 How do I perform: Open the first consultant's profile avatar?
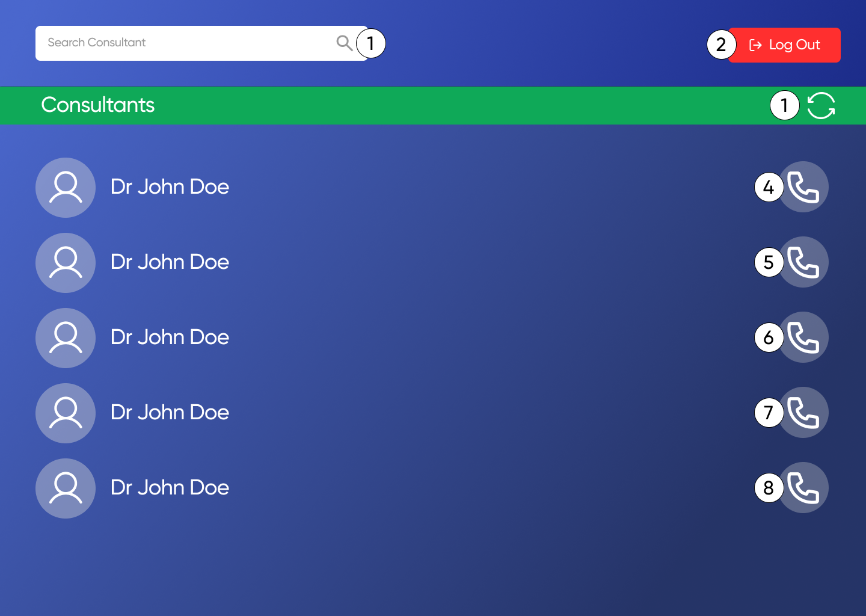pyautogui.click(x=66, y=188)
